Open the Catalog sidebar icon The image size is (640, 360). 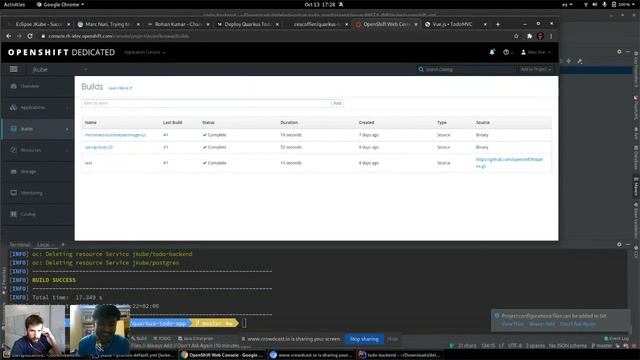click(x=13, y=214)
